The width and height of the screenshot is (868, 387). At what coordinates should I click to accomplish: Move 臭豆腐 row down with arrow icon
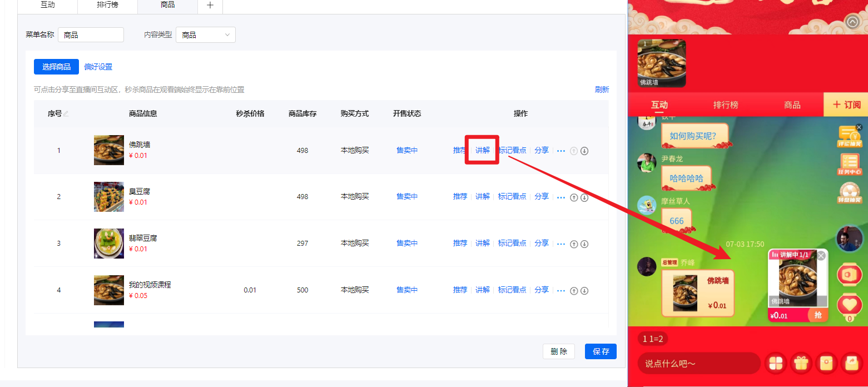[x=584, y=197]
